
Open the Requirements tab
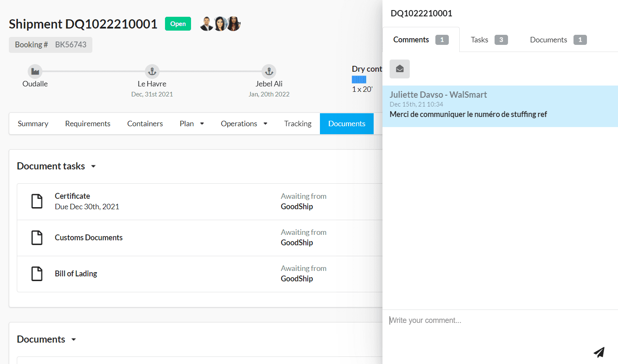(x=88, y=124)
